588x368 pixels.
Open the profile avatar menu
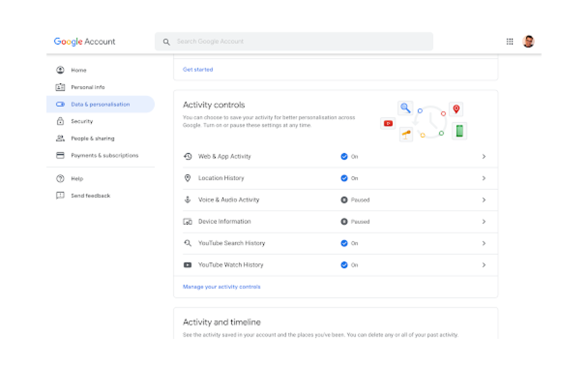tap(529, 42)
